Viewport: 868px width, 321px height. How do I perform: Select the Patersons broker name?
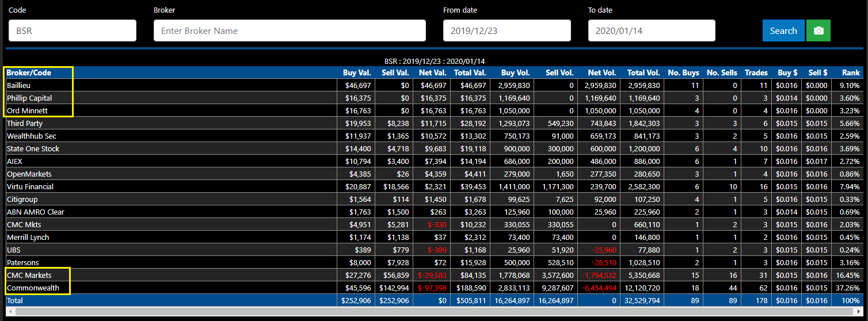(x=22, y=262)
